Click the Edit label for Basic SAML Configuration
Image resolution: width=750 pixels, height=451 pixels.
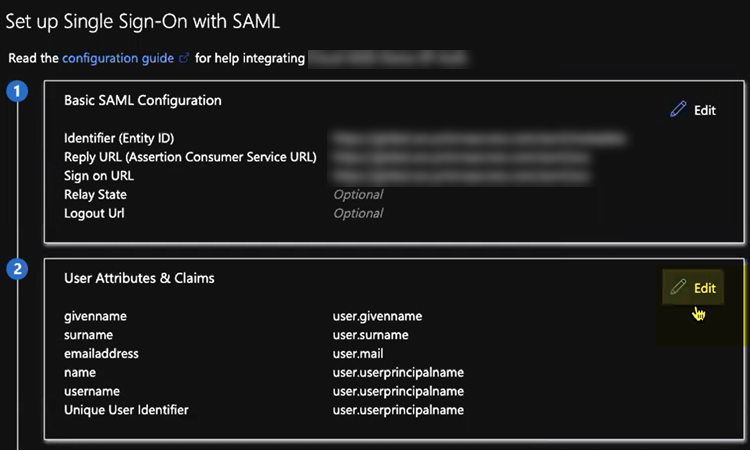pos(705,110)
